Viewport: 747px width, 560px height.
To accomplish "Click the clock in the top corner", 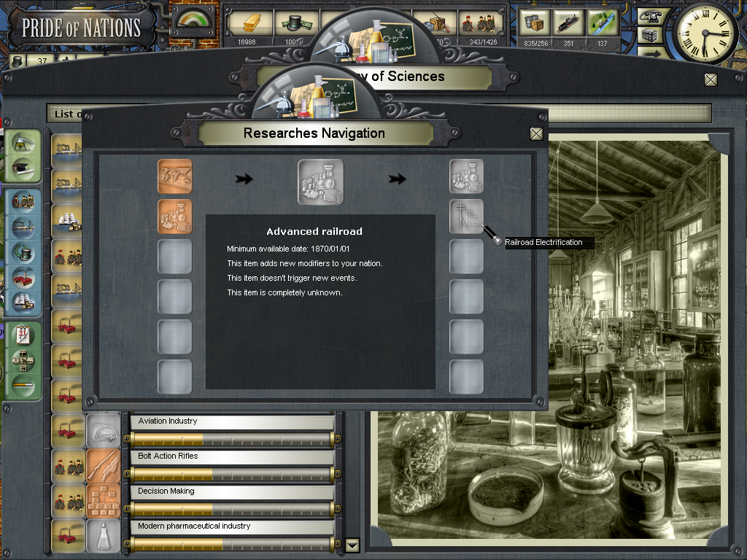I will pyautogui.click(x=705, y=32).
